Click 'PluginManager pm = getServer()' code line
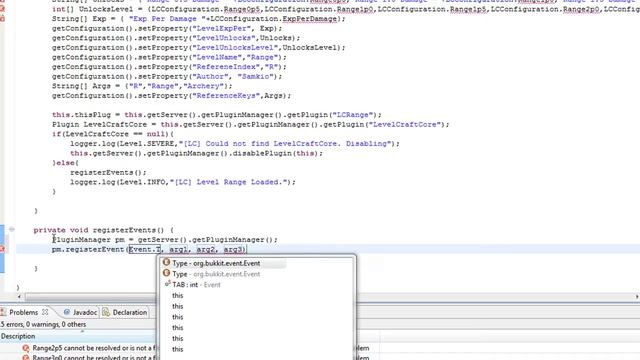Viewport: 640px width, 360px height. point(165,240)
